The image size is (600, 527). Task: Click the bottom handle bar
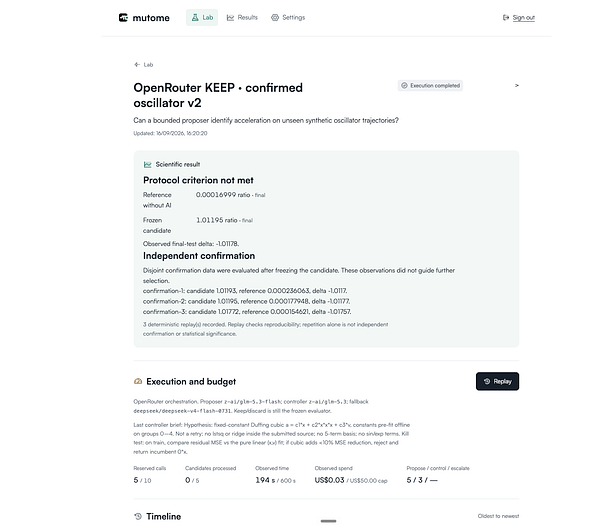coord(328,521)
